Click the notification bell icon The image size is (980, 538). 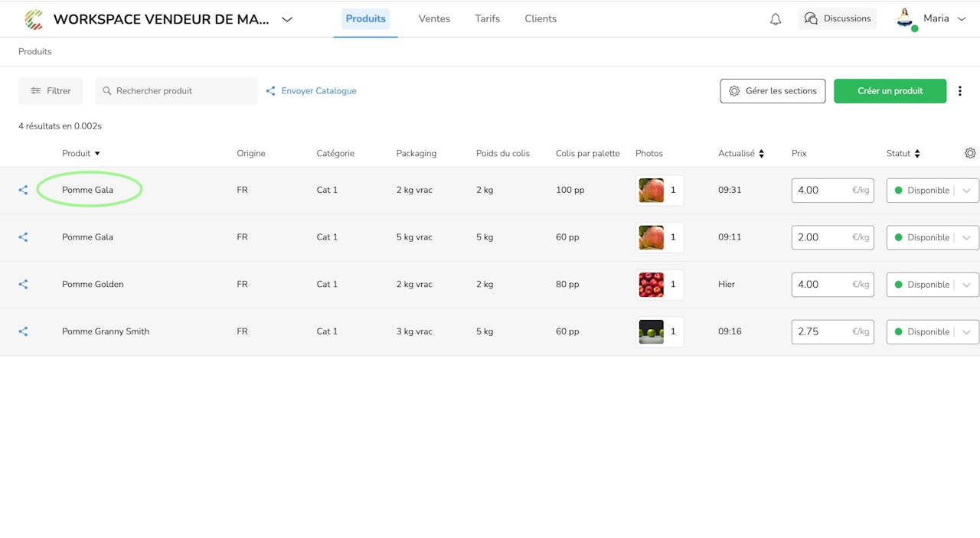pos(776,19)
